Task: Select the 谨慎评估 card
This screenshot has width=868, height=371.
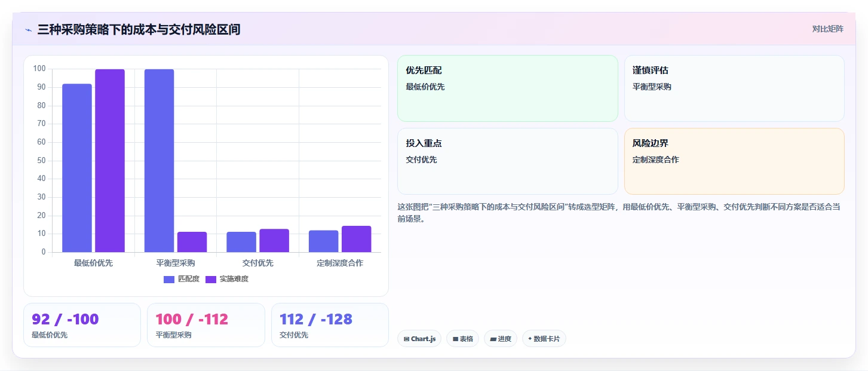Action: 734,88
